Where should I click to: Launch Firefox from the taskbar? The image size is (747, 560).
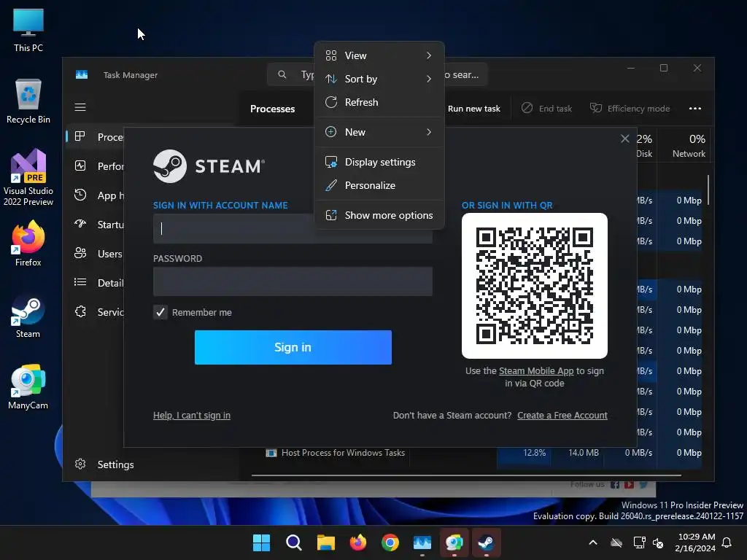(357, 542)
